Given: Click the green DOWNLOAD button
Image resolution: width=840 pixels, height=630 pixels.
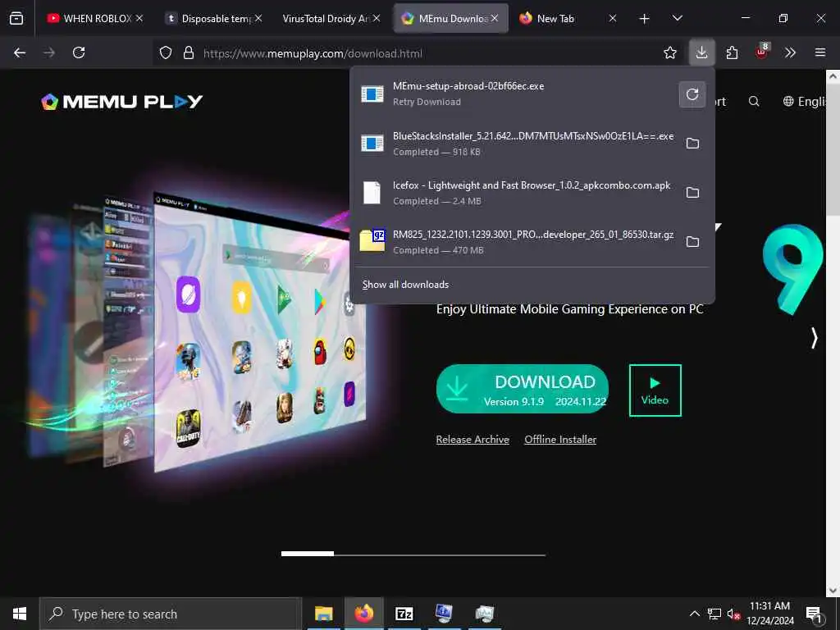Looking at the screenshot, I should pos(523,389).
